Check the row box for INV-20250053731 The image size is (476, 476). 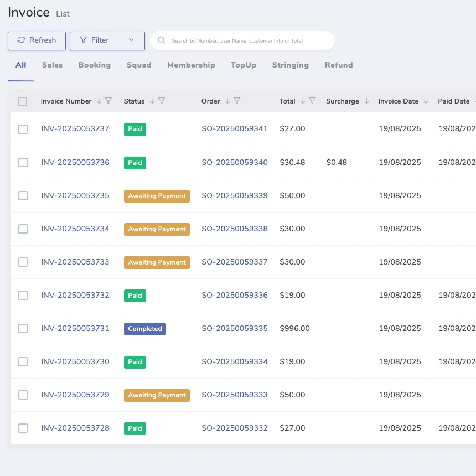[23, 328]
